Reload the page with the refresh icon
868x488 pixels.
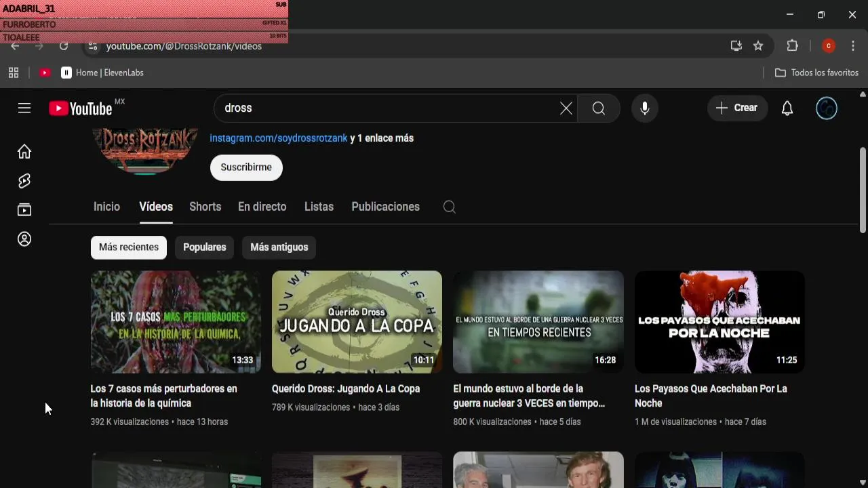[x=64, y=46]
